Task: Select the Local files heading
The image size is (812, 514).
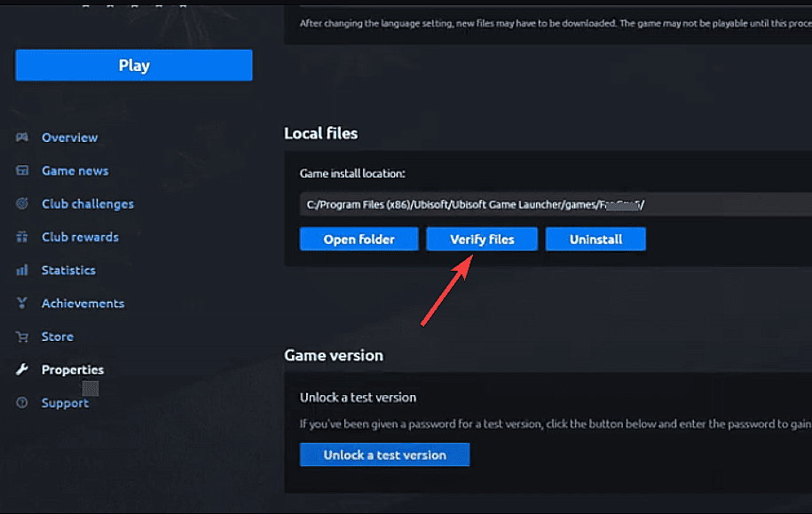Action: tap(320, 133)
